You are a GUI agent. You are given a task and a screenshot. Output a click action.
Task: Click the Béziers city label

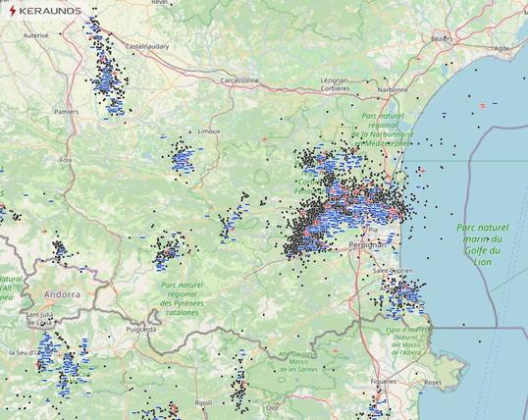click(442, 39)
